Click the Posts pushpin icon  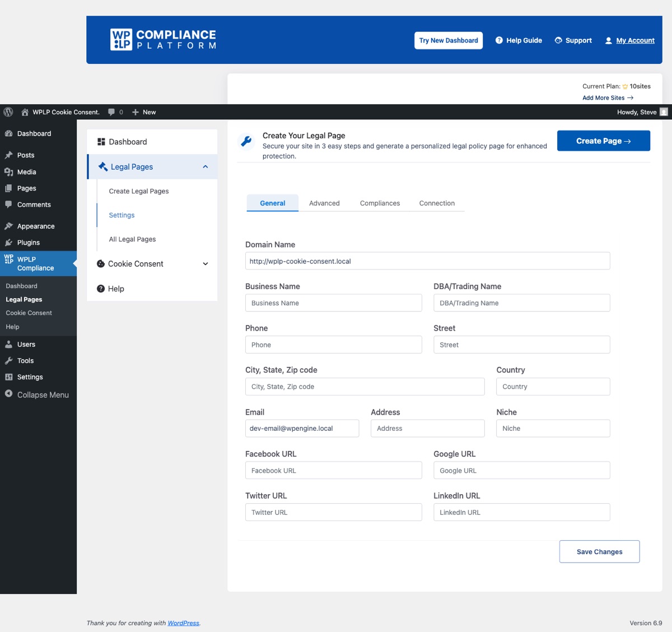point(8,155)
